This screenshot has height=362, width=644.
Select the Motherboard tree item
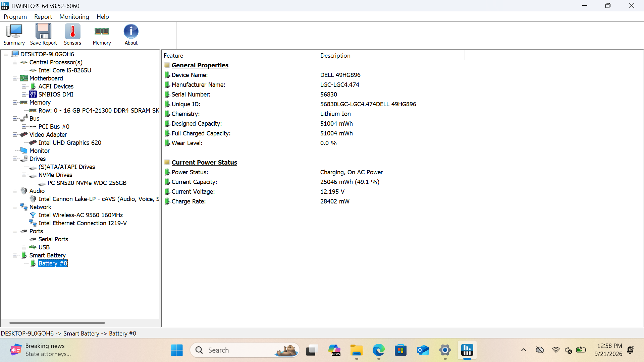pos(46,78)
